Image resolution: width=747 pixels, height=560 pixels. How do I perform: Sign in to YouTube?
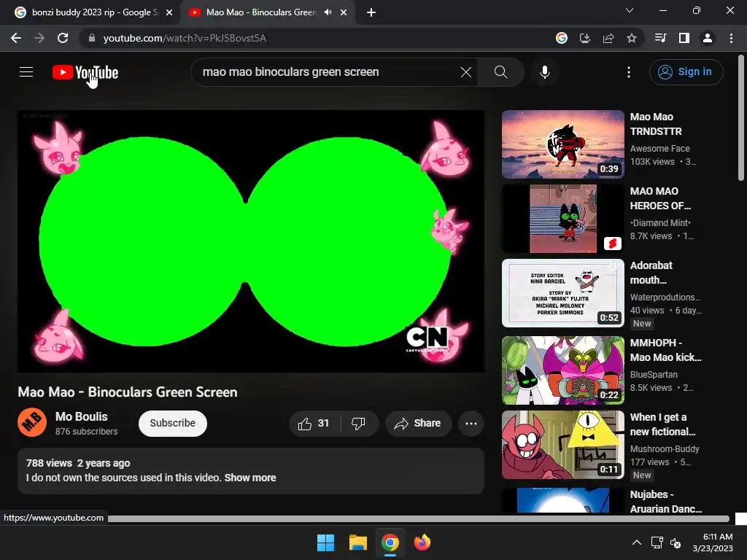(x=686, y=72)
